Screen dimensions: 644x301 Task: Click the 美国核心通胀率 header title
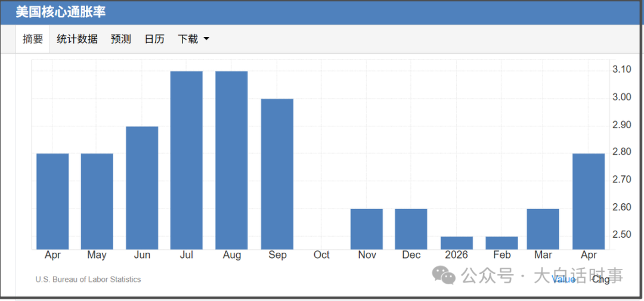click(x=61, y=12)
